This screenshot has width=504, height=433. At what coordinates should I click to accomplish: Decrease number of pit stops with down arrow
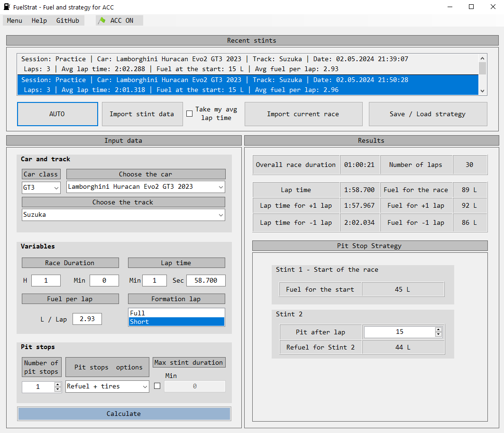click(x=58, y=389)
